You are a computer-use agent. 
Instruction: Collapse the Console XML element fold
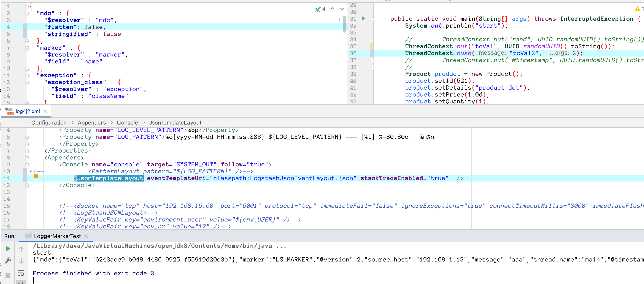tap(27, 165)
